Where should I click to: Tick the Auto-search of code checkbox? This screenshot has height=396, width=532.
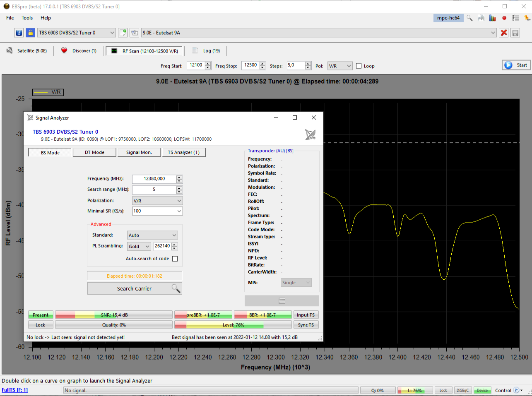[x=175, y=259]
